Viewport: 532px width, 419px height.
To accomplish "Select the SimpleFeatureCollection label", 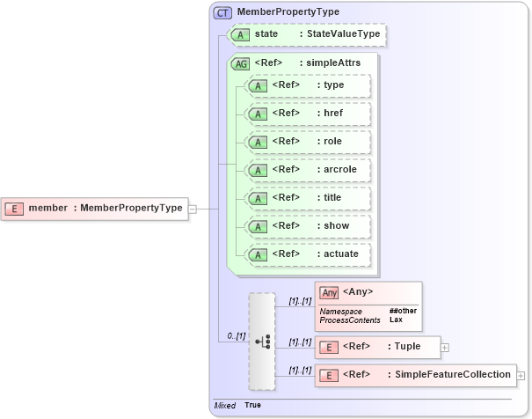I will click(453, 374).
